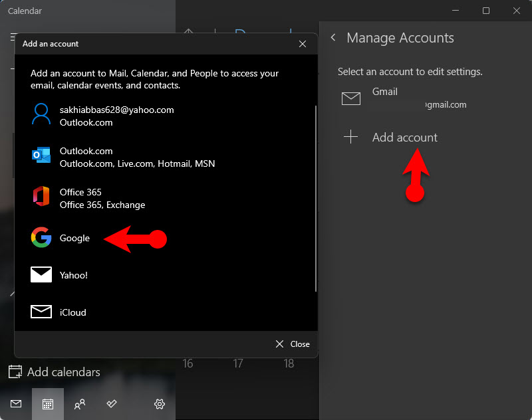The width and height of the screenshot is (532, 420).
Task: Click Add calendars in the sidebar
Action: pos(63,372)
